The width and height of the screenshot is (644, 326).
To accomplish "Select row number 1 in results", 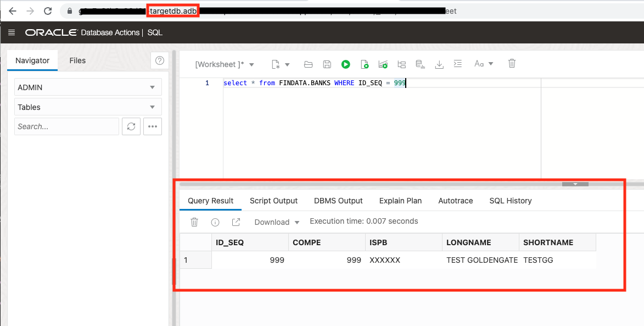I will click(x=196, y=260).
